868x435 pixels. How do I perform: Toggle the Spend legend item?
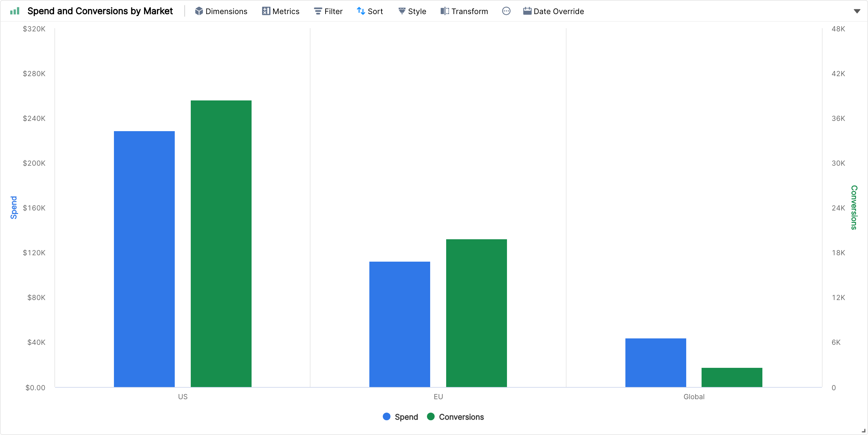point(400,417)
